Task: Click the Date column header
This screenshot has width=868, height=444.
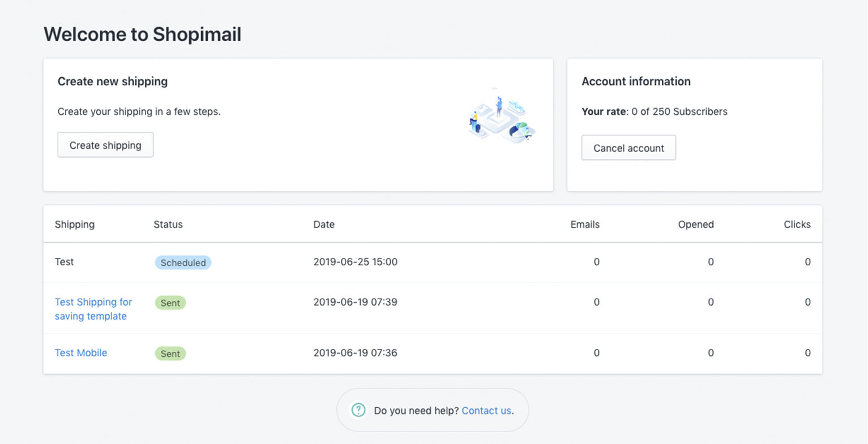Action: point(324,224)
